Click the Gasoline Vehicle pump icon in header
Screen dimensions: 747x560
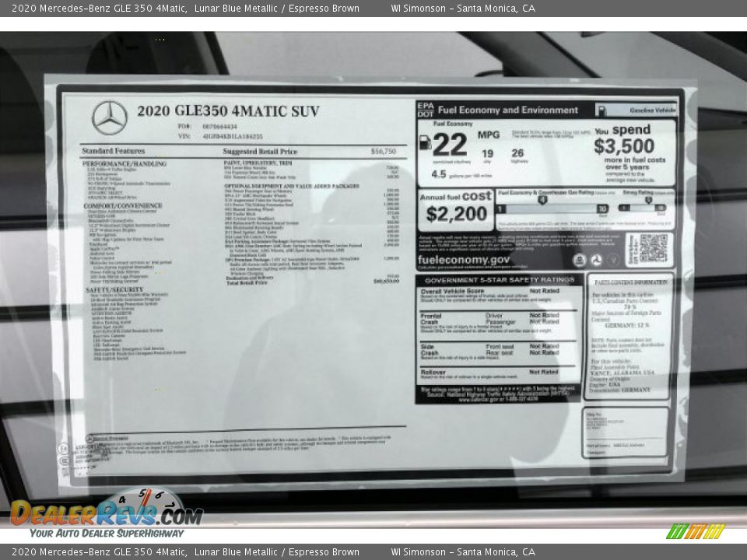click(603, 110)
